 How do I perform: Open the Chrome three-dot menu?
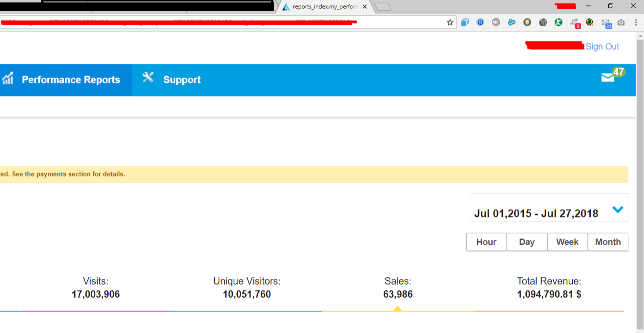point(636,22)
